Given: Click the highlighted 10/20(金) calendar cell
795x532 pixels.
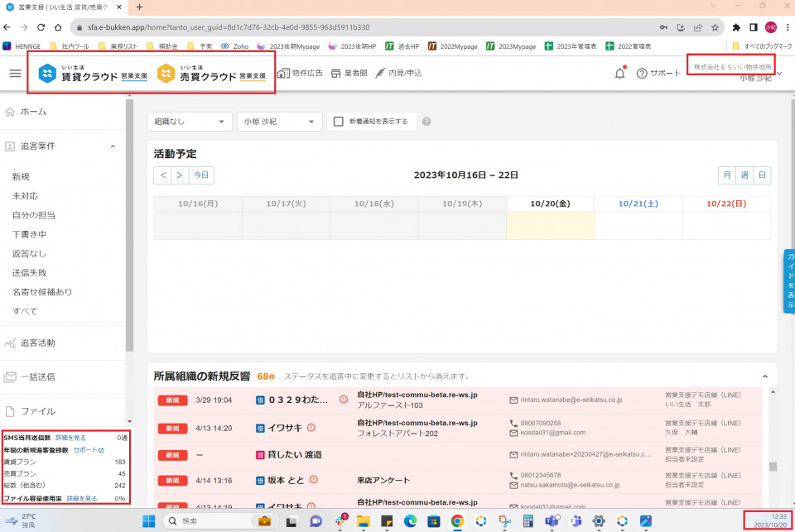Looking at the screenshot, I should click(550, 226).
